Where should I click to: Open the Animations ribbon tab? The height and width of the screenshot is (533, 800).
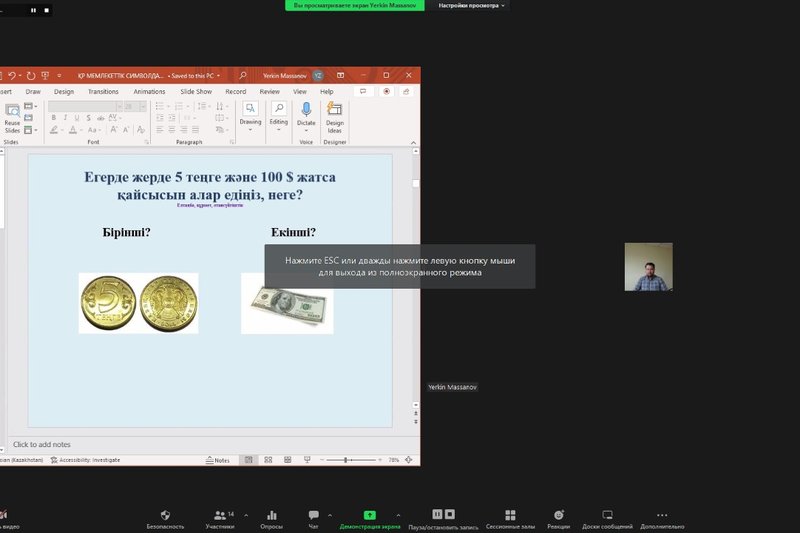click(x=149, y=92)
